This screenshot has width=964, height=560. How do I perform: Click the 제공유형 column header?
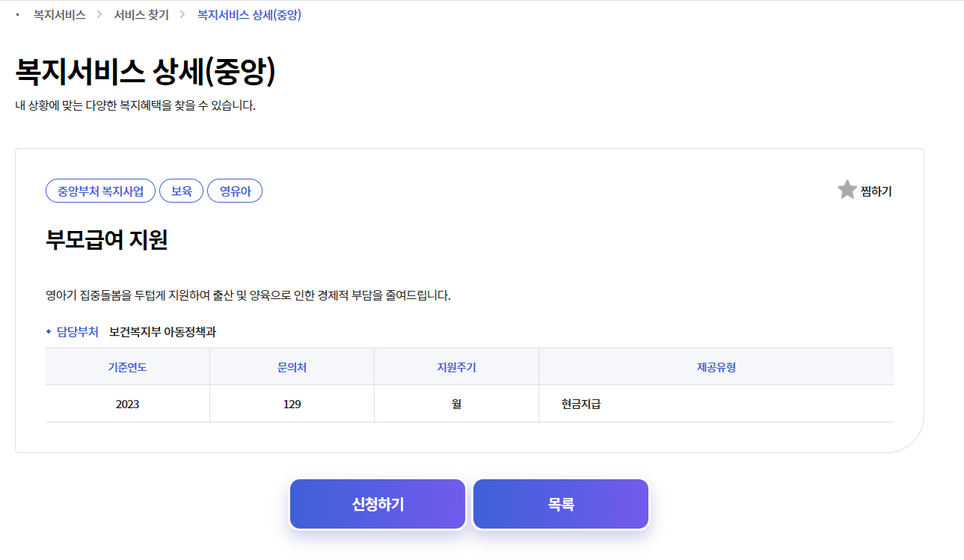pos(716,366)
